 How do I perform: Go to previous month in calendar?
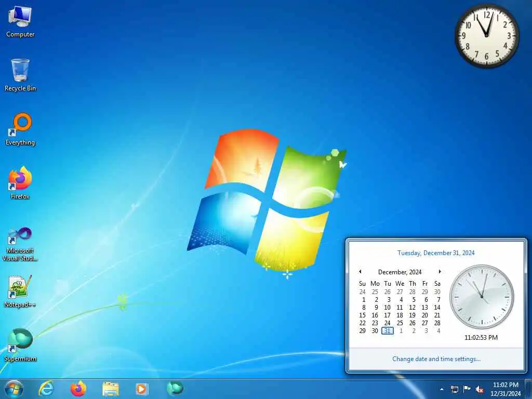pos(361,271)
